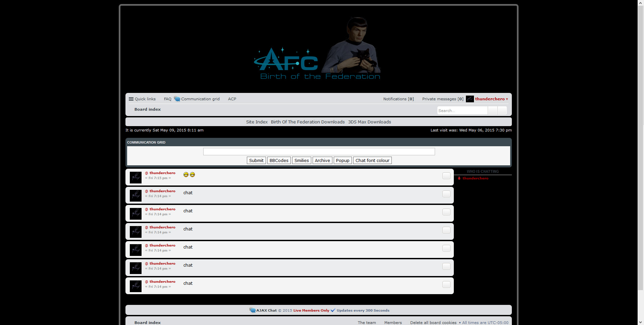Open the Members list
The image size is (644, 325).
[393, 323]
